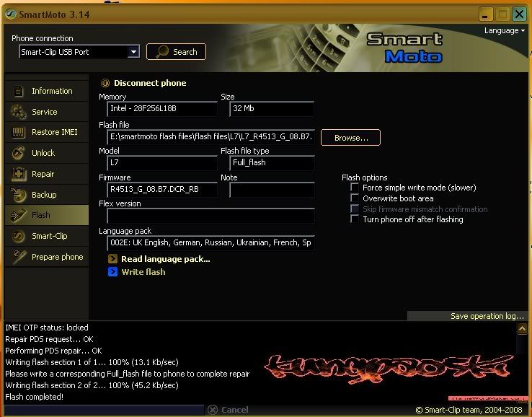The height and width of the screenshot is (417, 532).
Task: Click Save operation log
Action: coord(487,316)
